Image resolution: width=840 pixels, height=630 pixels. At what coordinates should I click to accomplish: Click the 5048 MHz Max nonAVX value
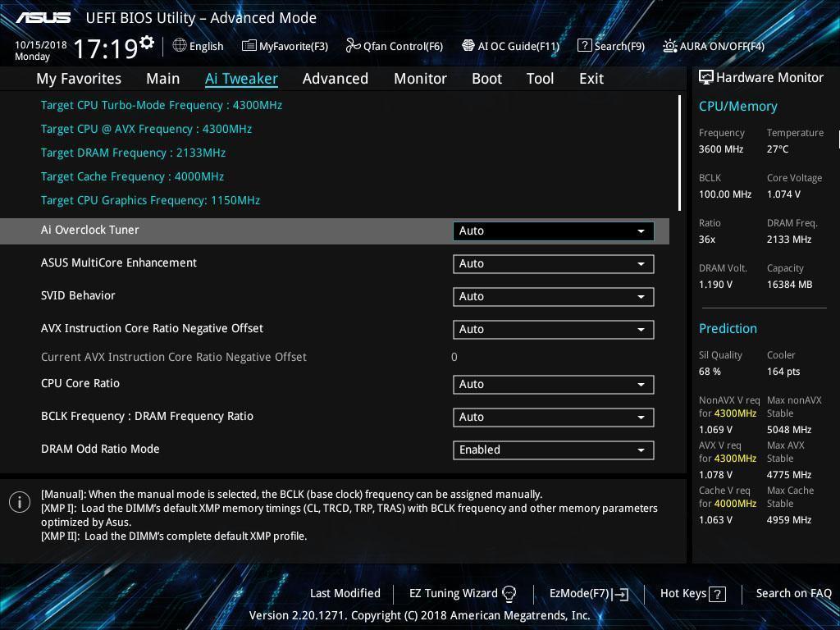point(788,430)
